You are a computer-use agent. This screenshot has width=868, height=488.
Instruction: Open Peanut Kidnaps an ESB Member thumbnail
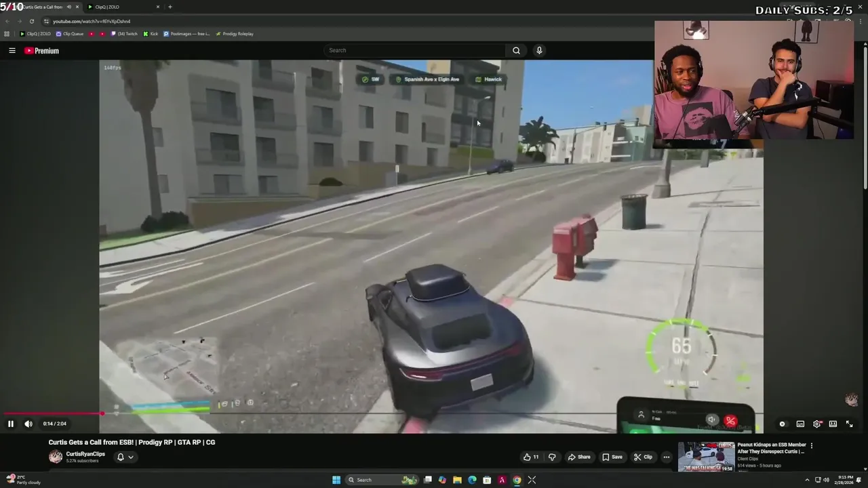pyautogui.click(x=706, y=457)
